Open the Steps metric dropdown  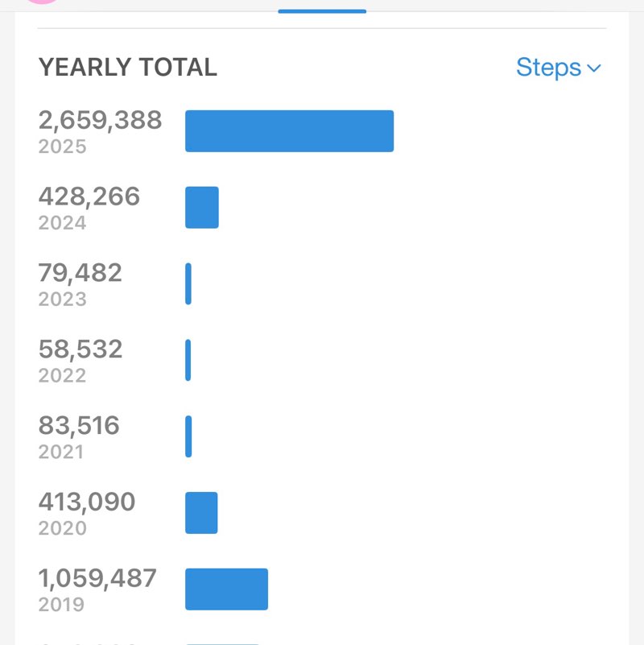[557, 68]
